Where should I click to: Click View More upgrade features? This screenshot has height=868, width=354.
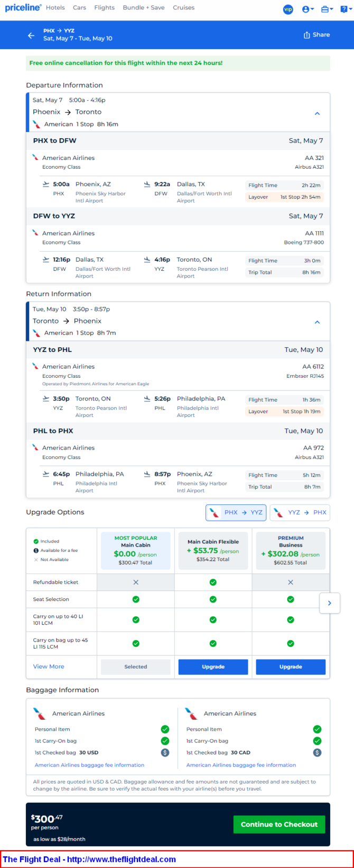point(49,666)
